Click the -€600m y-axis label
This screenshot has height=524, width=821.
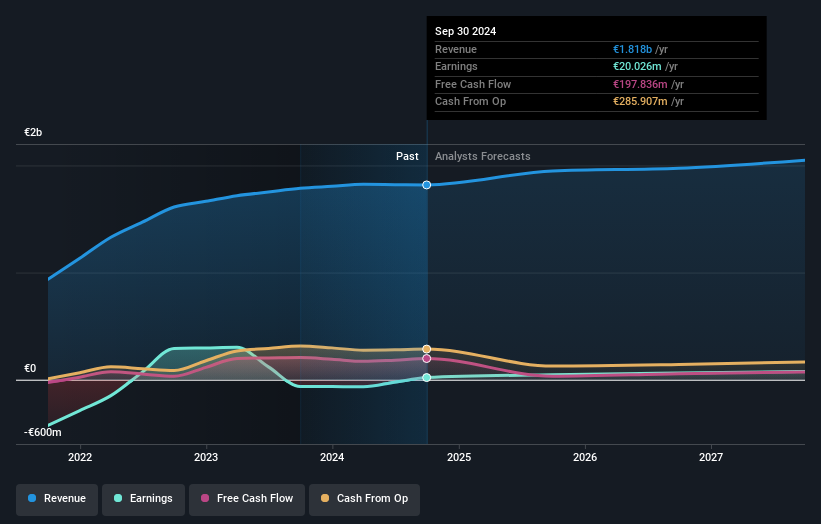click(x=42, y=432)
